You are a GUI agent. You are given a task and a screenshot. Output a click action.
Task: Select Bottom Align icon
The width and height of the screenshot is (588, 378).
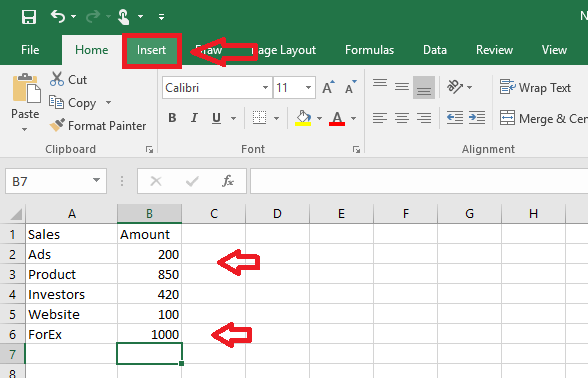[x=424, y=87]
